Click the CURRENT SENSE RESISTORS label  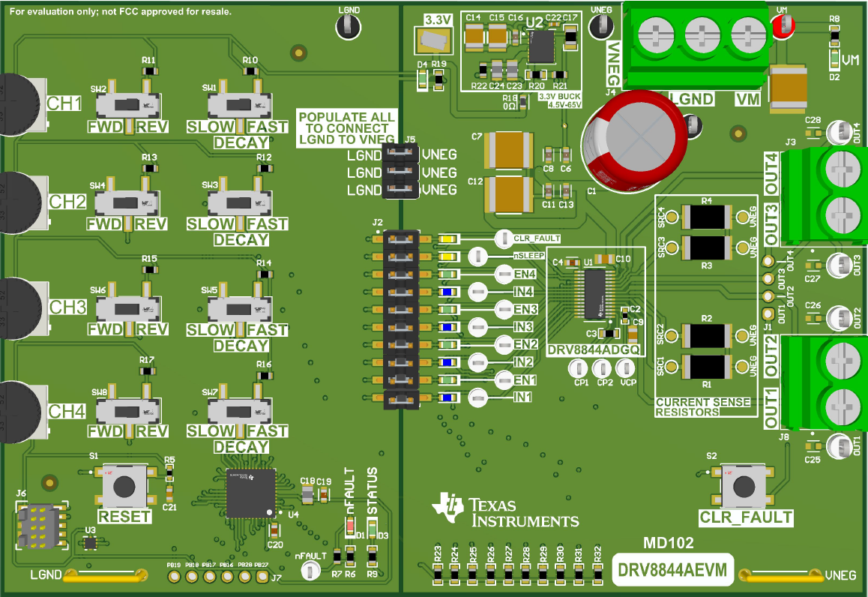click(x=703, y=406)
